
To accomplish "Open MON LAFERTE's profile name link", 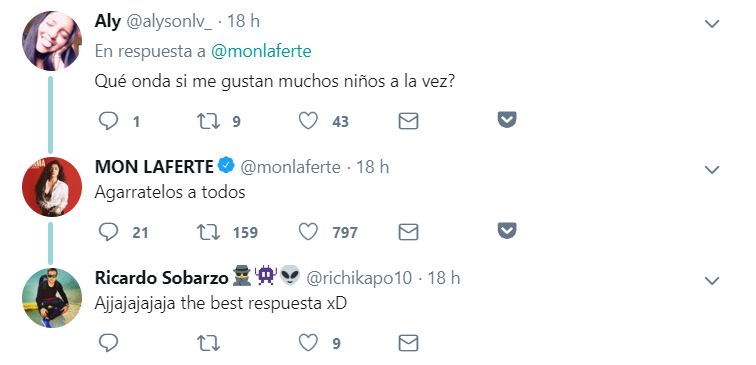I will (x=154, y=167).
